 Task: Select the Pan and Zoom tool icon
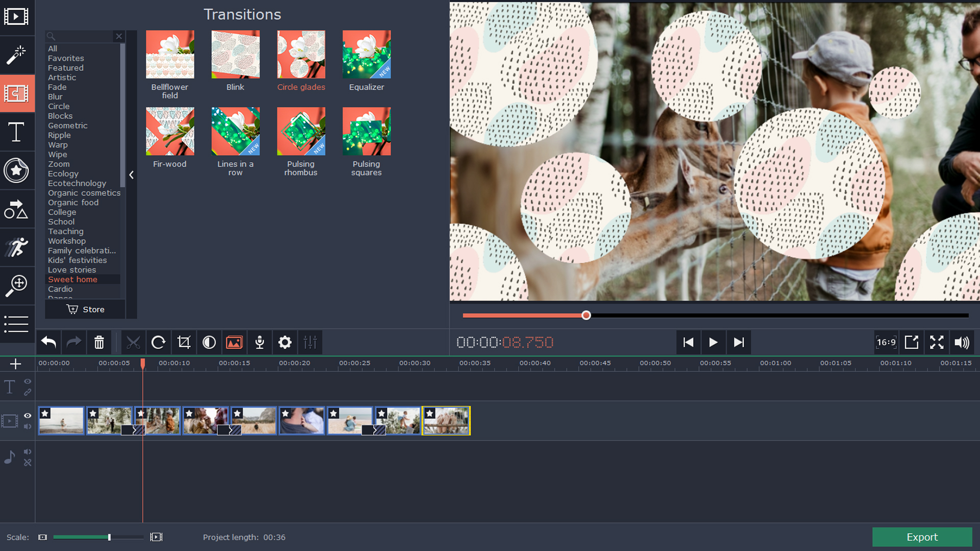coord(17,286)
